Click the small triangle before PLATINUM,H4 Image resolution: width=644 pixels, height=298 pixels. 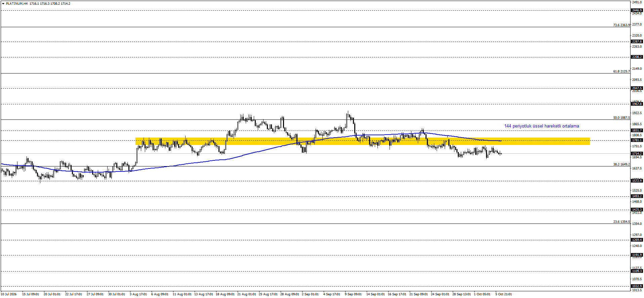click(3, 3)
